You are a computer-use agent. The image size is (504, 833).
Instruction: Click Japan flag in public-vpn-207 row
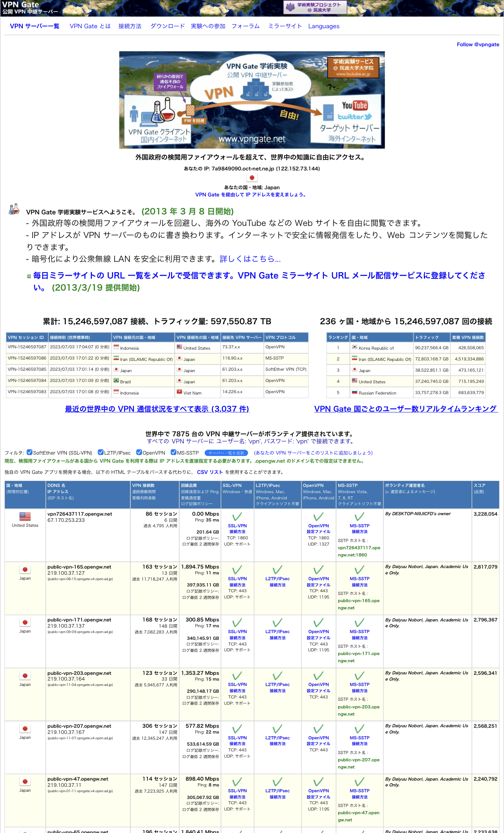point(25,729)
